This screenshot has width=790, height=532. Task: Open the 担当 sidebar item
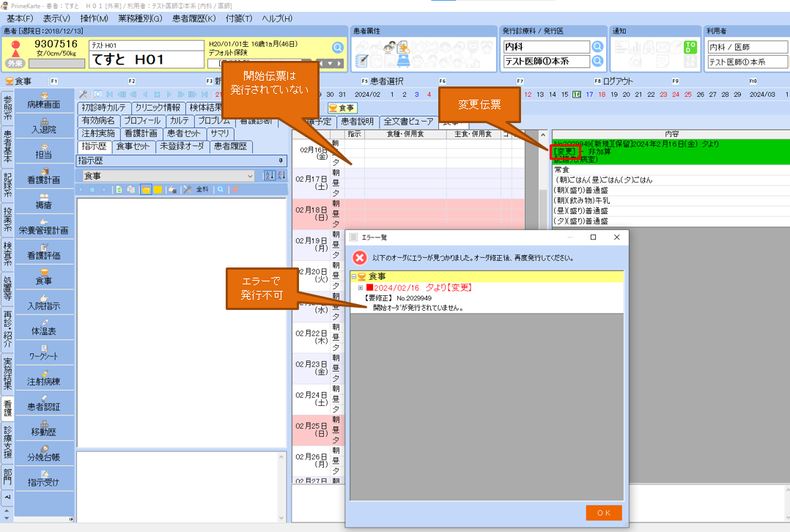coord(44,151)
